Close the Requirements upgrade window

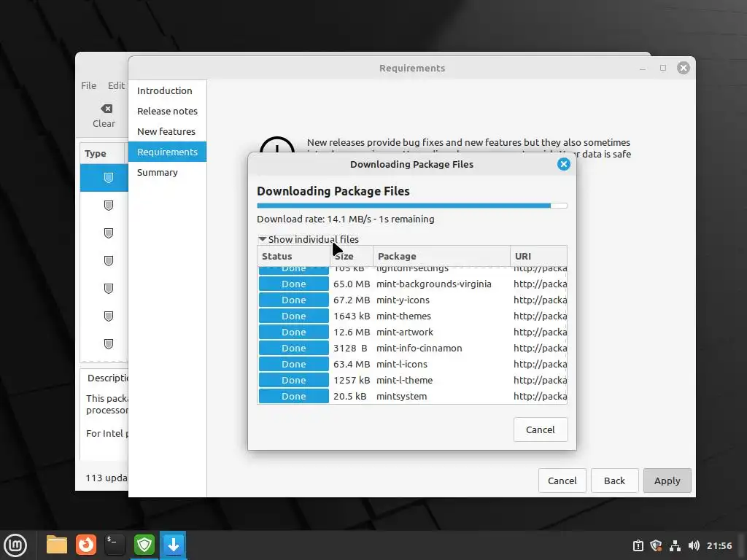(x=684, y=68)
